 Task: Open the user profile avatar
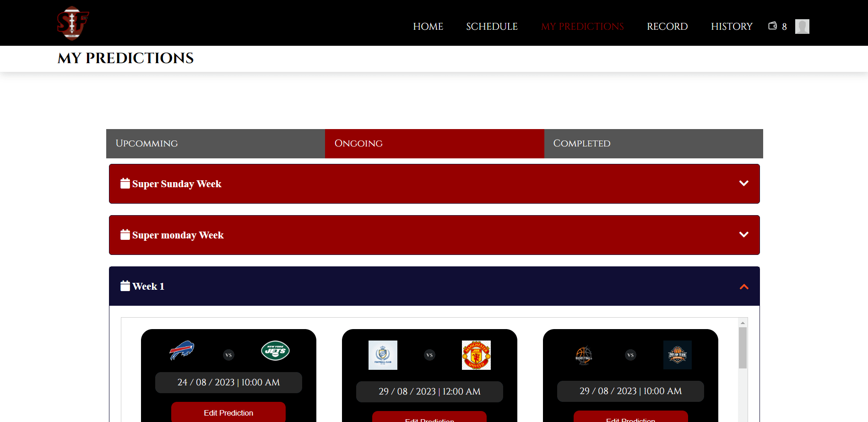pos(802,27)
